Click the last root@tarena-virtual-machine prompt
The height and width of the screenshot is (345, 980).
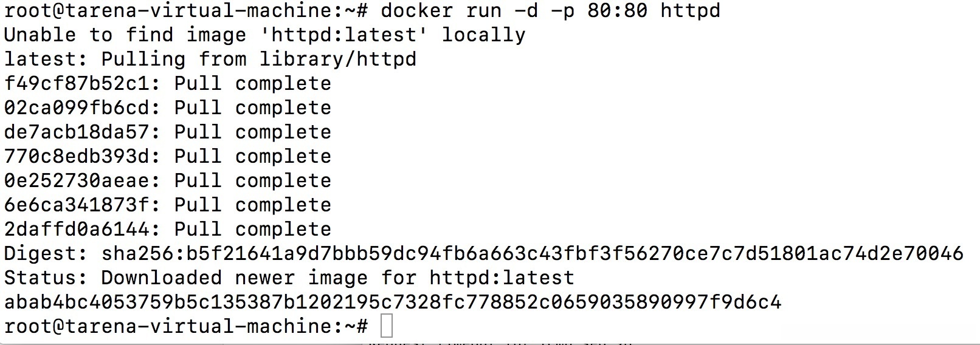[185, 326]
